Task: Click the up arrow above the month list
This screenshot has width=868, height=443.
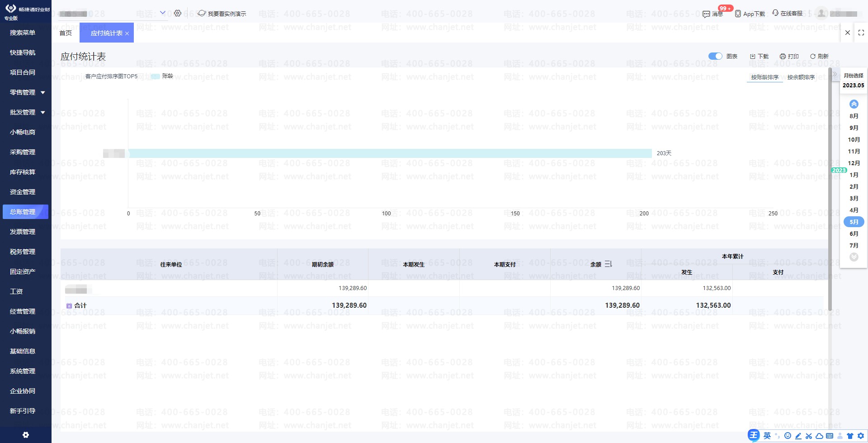Action: point(854,104)
